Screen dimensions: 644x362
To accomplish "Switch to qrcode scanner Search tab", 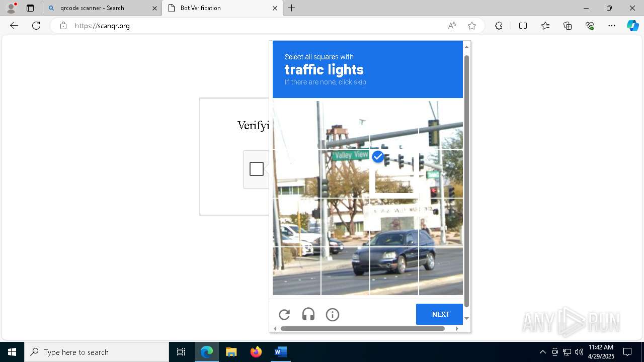I will pyautogui.click(x=102, y=8).
